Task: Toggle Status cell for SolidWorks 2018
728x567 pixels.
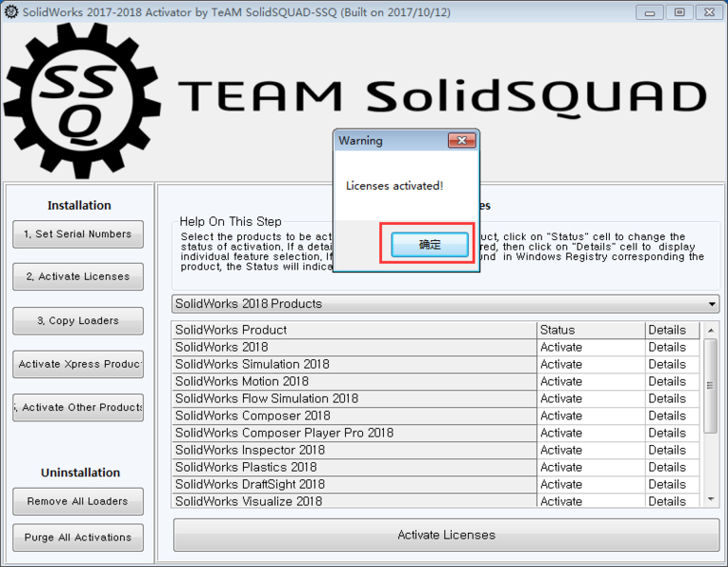Action: 591,347
